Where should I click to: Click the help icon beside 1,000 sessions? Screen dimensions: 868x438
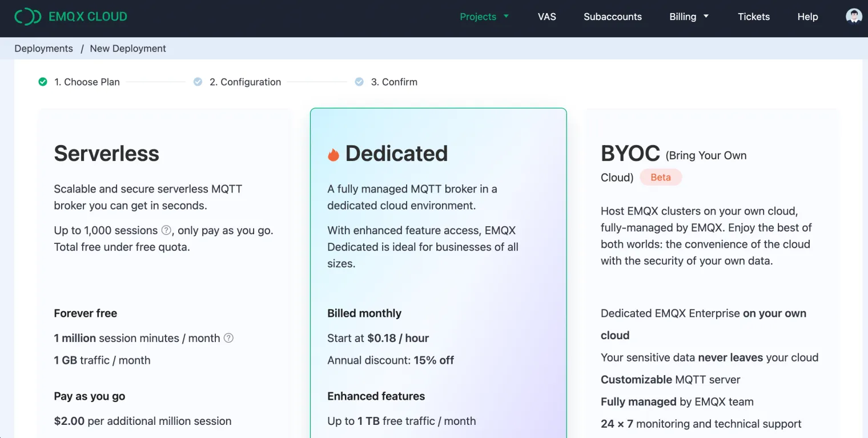[x=166, y=230]
